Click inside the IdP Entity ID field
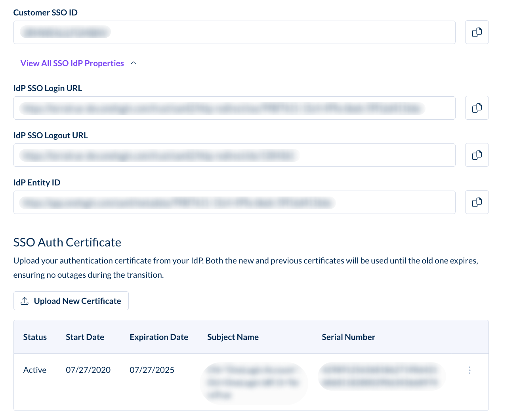 (235, 202)
